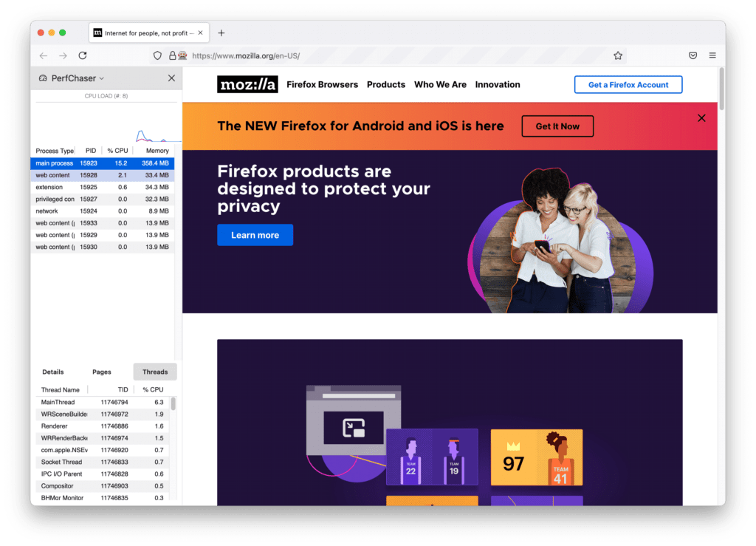Reload the current page

pos(83,55)
